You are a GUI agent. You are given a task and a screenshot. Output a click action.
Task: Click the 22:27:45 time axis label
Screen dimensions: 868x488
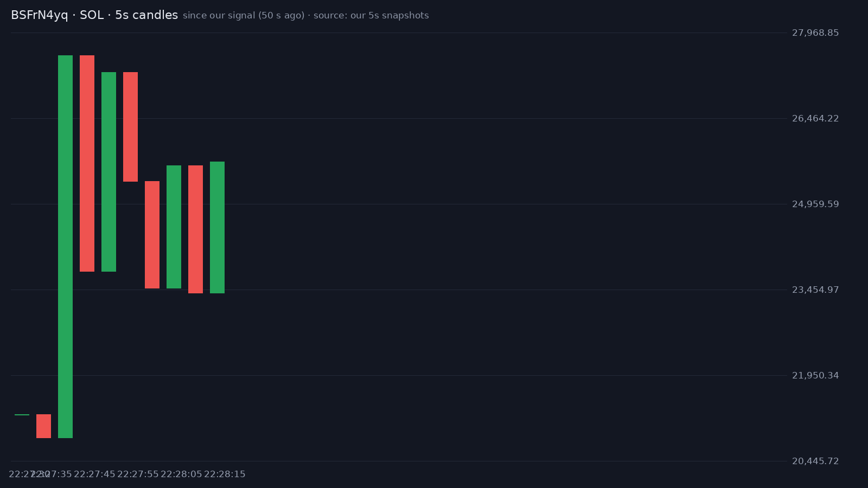pos(94,474)
